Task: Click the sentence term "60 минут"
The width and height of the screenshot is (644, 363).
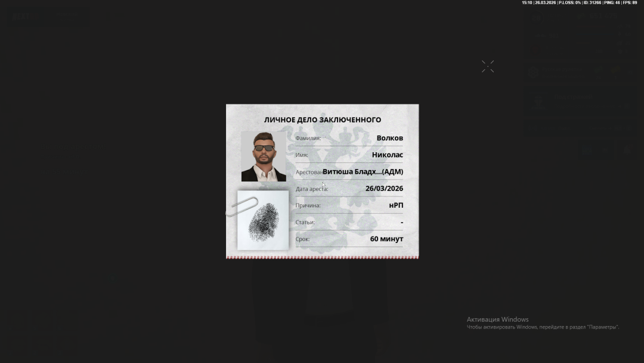Action: click(x=386, y=239)
